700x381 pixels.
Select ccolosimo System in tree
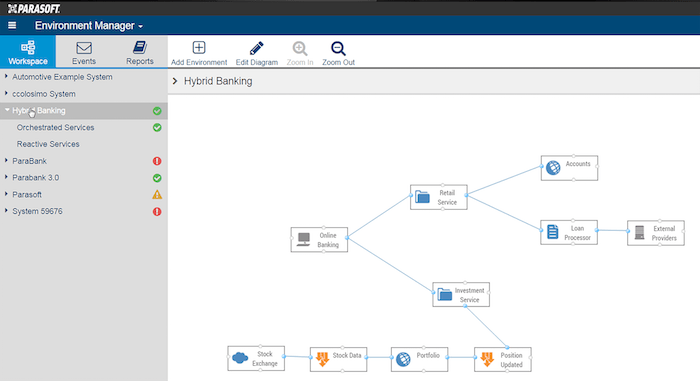(44, 94)
